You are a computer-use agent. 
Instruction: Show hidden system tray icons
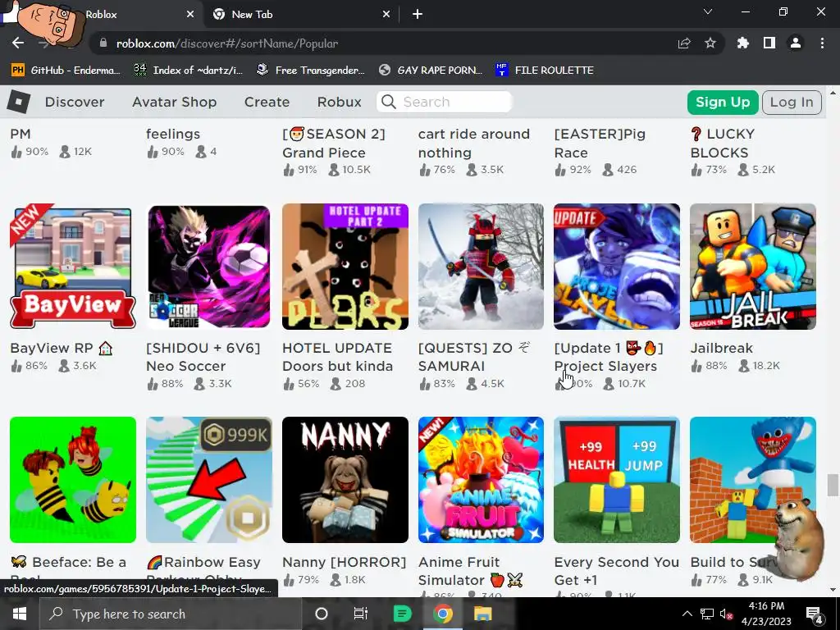tap(687, 614)
